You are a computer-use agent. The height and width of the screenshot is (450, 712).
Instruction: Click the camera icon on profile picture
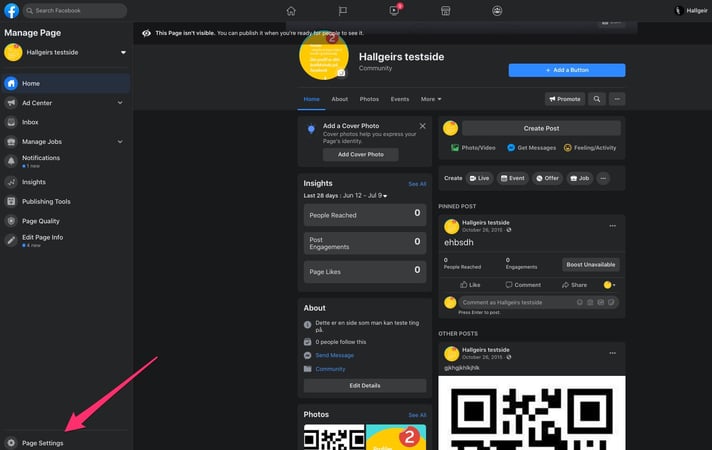coord(341,73)
